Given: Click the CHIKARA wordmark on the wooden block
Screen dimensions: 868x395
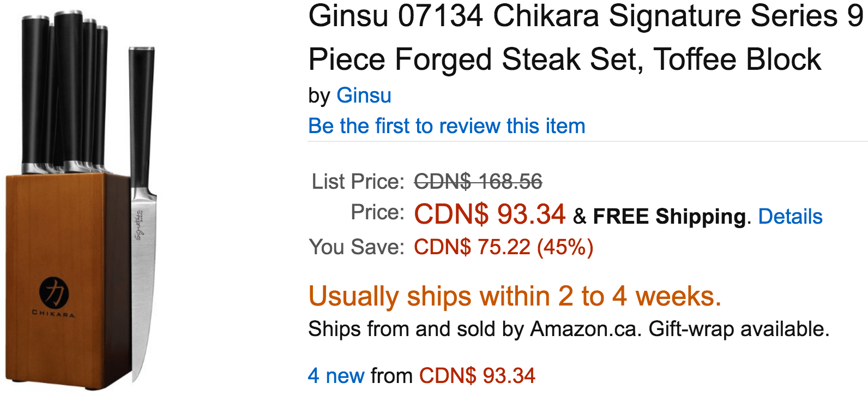Looking at the screenshot, I should pos(53,314).
